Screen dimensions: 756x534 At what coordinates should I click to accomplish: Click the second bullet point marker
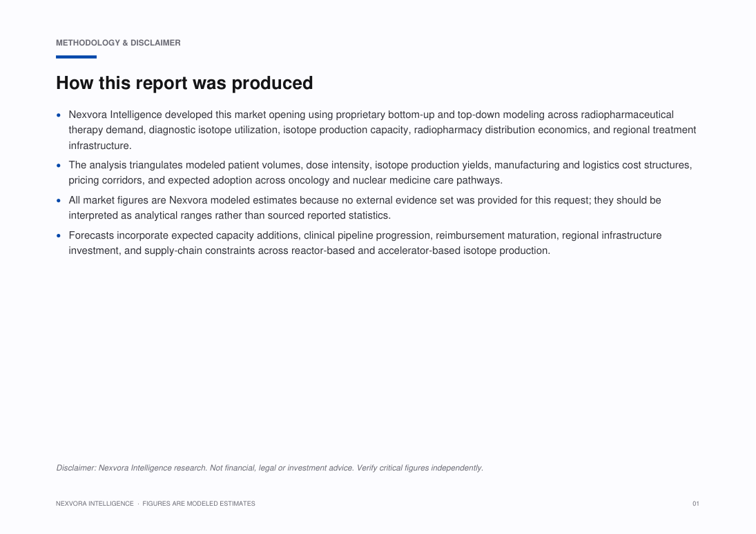point(59,166)
